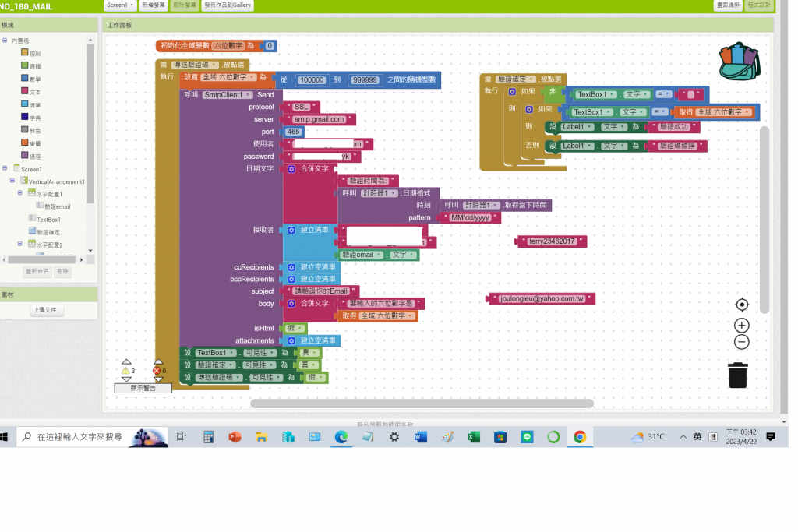Click 重新命名 rename button
The height and width of the screenshot is (532, 798).
pyautogui.click(x=37, y=272)
